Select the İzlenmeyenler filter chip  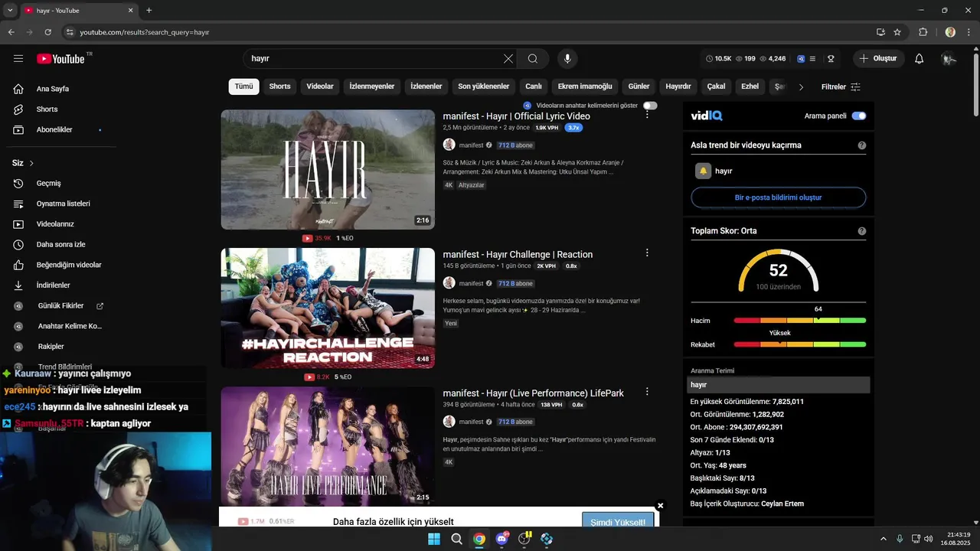click(x=372, y=86)
